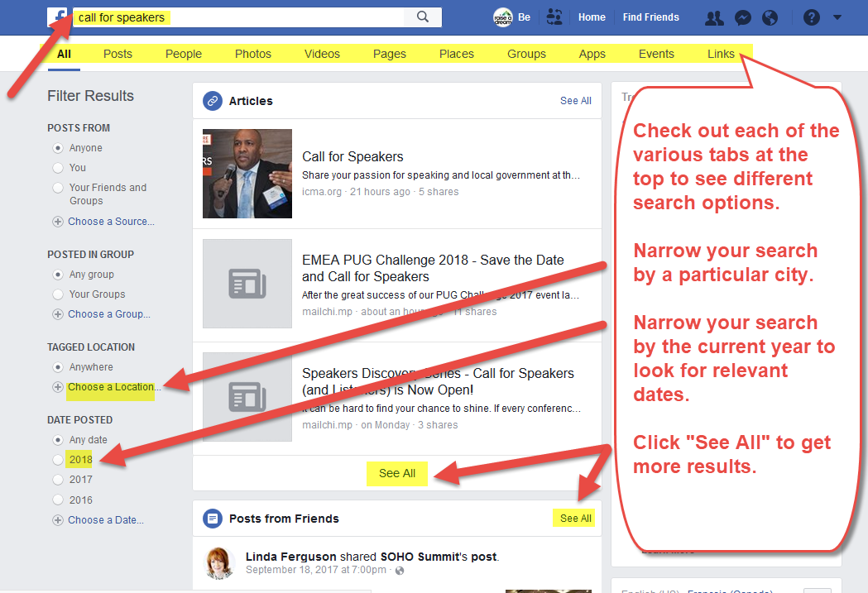Open Find Friends in top bar

pyautogui.click(x=651, y=17)
